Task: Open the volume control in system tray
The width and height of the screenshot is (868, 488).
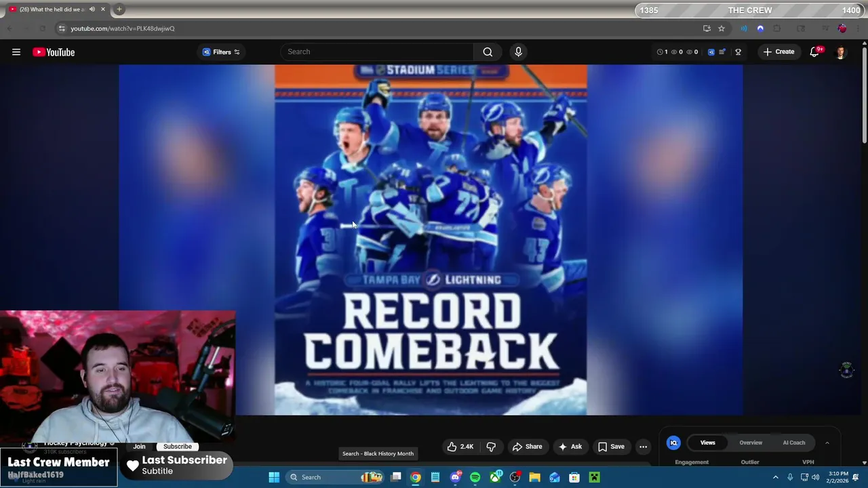Action: (x=815, y=477)
